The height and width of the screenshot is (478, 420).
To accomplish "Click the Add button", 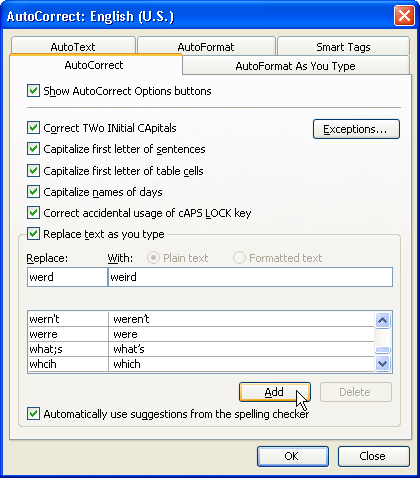I will [275, 392].
